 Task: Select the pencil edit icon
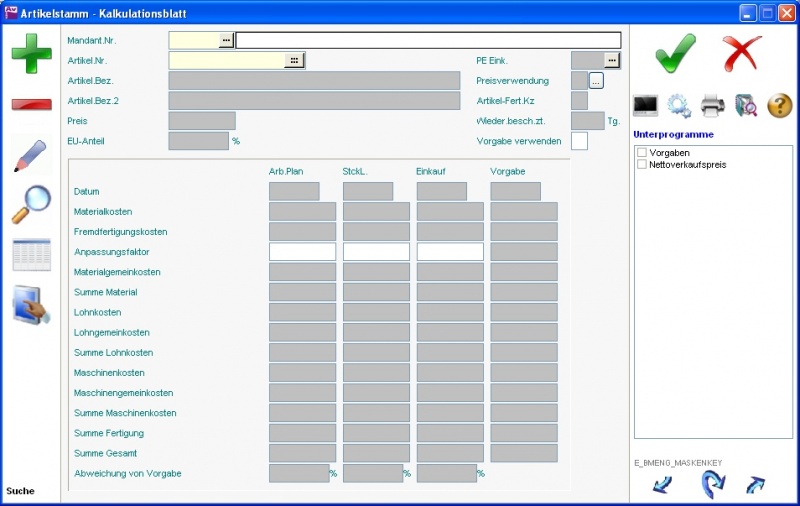click(31, 157)
